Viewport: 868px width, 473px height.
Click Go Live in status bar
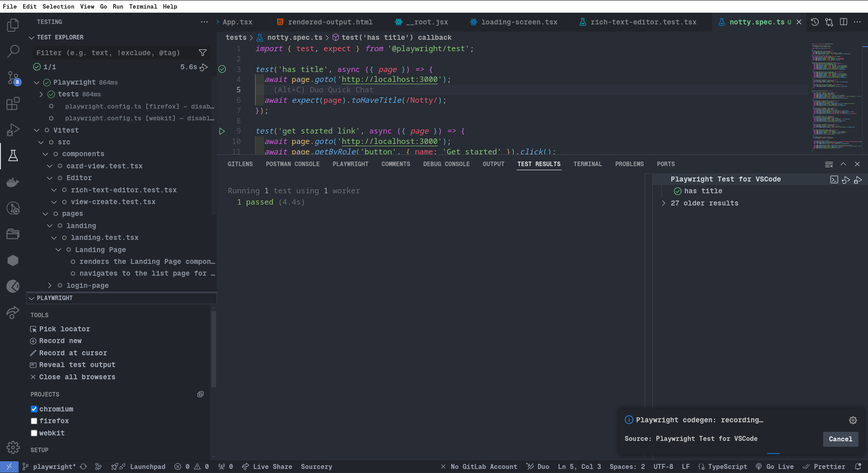click(x=775, y=467)
